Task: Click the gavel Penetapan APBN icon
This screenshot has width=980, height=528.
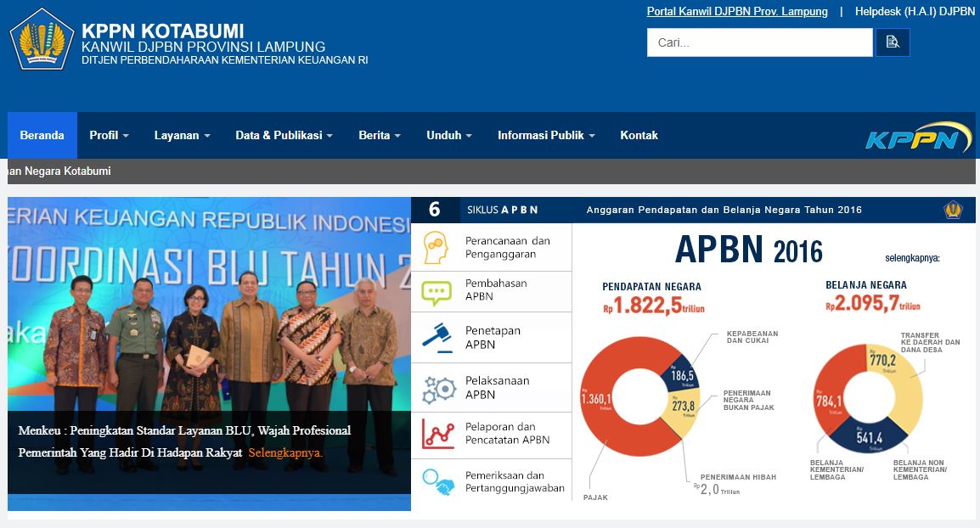Action: pos(436,337)
